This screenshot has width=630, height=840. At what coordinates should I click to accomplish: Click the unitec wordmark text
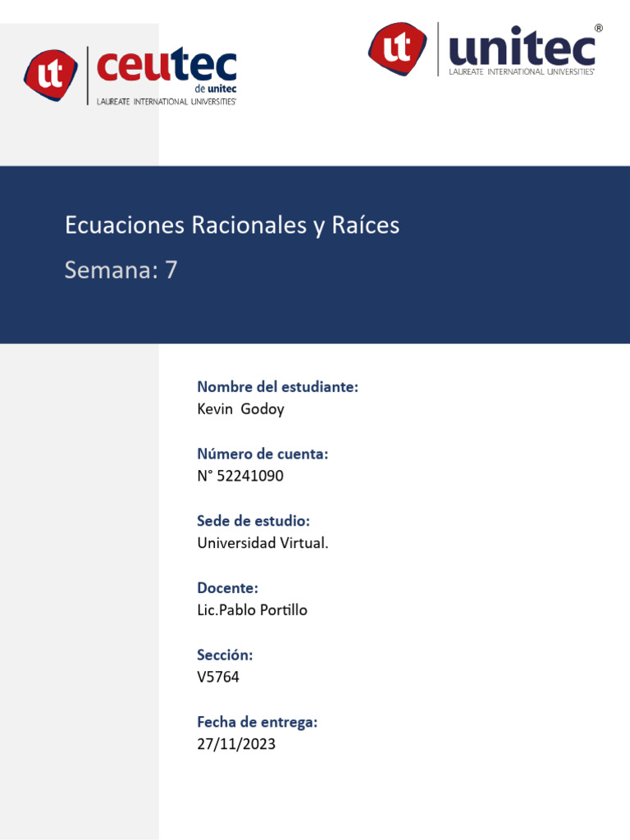522,47
